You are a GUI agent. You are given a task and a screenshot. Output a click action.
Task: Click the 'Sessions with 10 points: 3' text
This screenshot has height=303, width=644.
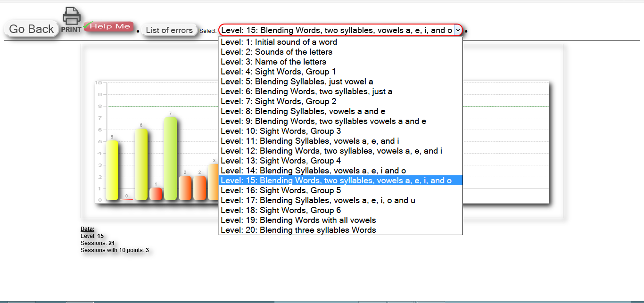click(x=115, y=250)
